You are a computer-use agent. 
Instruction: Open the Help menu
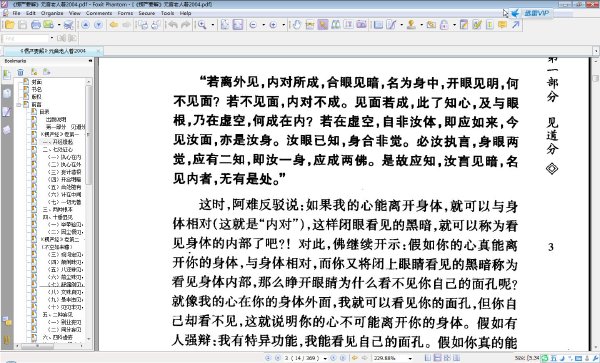(x=185, y=13)
